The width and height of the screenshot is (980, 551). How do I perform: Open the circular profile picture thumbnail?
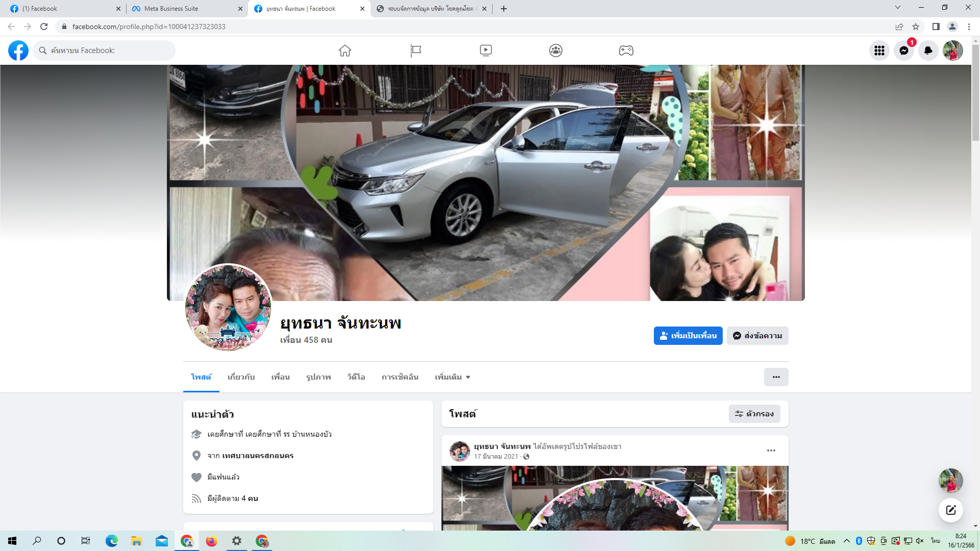pyautogui.click(x=228, y=307)
